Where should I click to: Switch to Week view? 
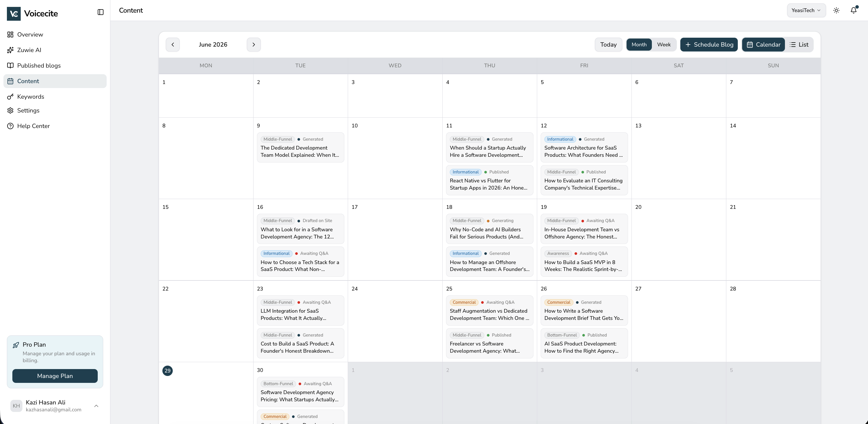click(x=664, y=45)
